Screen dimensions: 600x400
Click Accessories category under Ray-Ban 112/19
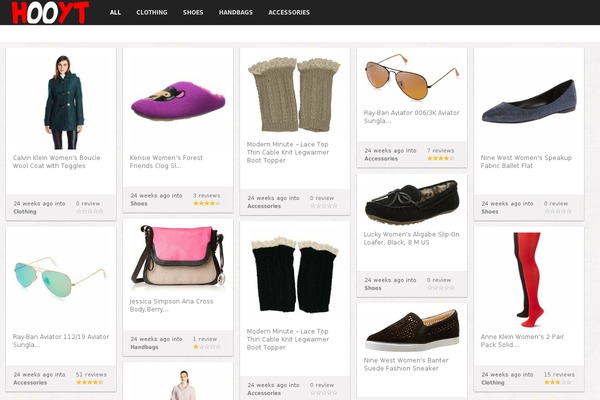[x=30, y=383]
